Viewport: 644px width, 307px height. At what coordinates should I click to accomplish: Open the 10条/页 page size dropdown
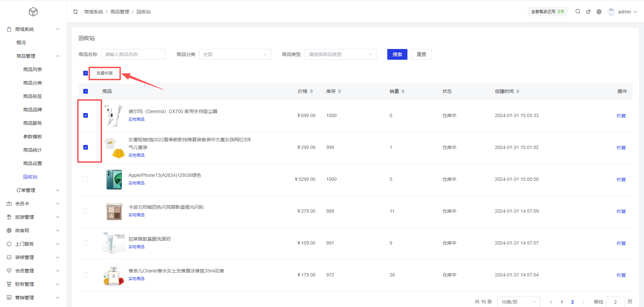[518, 302]
